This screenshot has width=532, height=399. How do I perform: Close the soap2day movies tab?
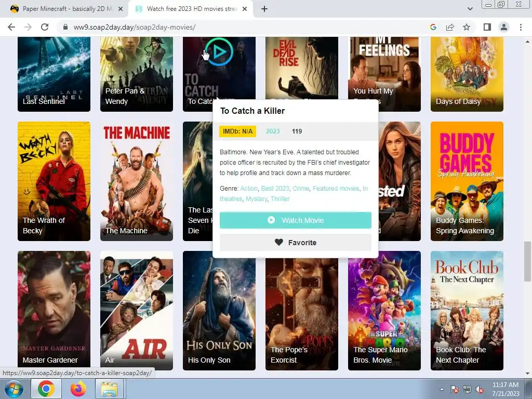[245, 9]
